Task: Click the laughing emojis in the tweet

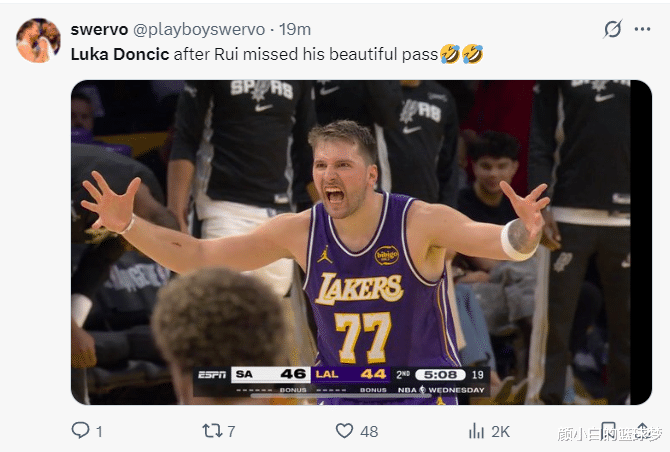Action: [x=462, y=54]
